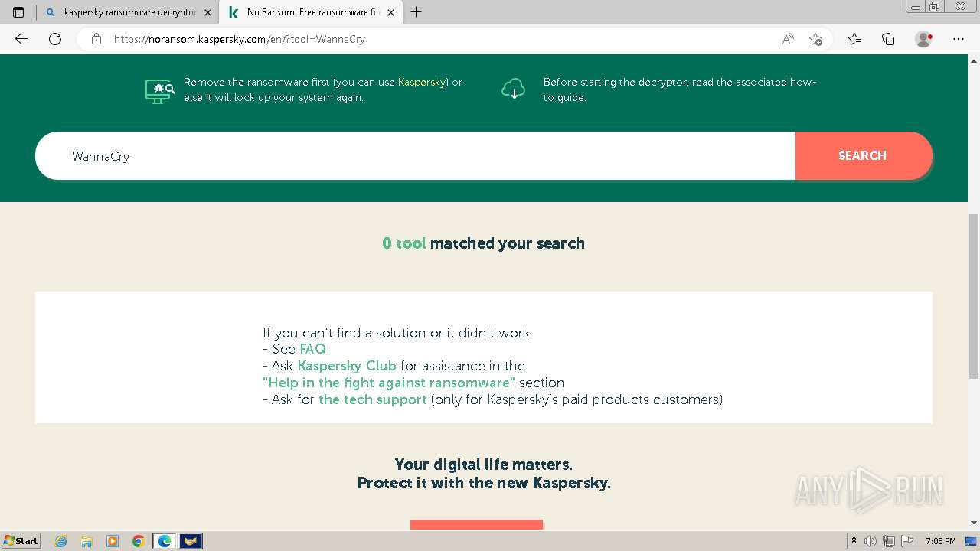Image resolution: width=980 pixels, height=551 pixels.
Task: Open the tech support link
Action: pos(373,399)
